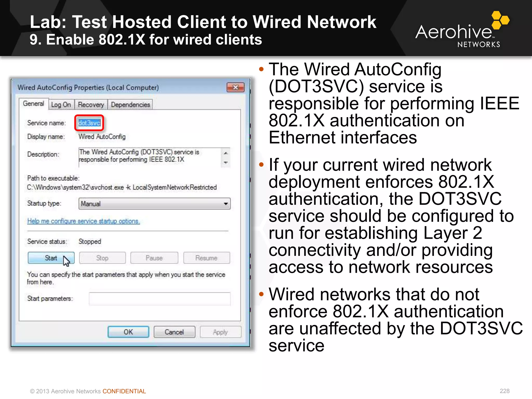This screenshot has height=399, width=532.
Task: Open Help me configure service startup options
Action: coord(84,221)
